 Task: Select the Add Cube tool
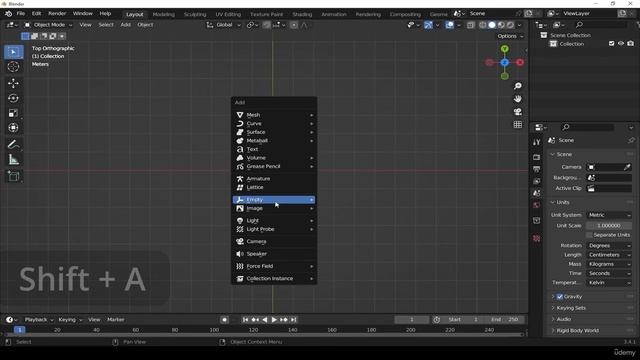(13, 176)
